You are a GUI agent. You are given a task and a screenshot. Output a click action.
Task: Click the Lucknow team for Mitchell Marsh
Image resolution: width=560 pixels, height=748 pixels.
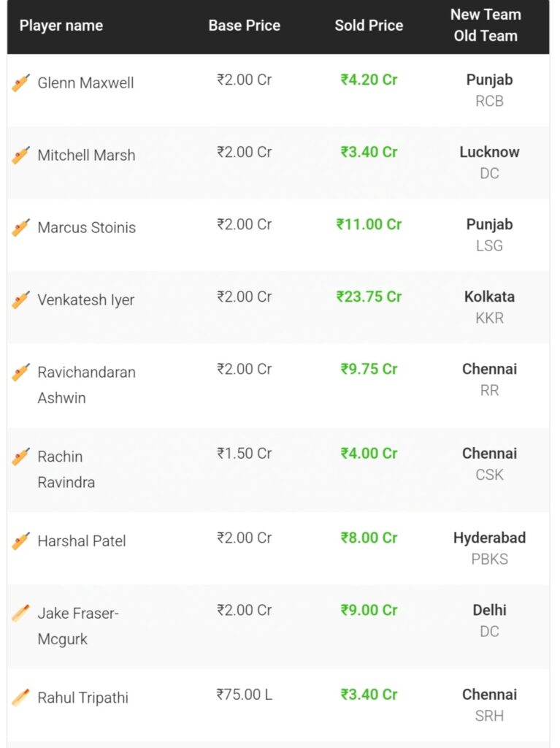click(x=489, y=152)
